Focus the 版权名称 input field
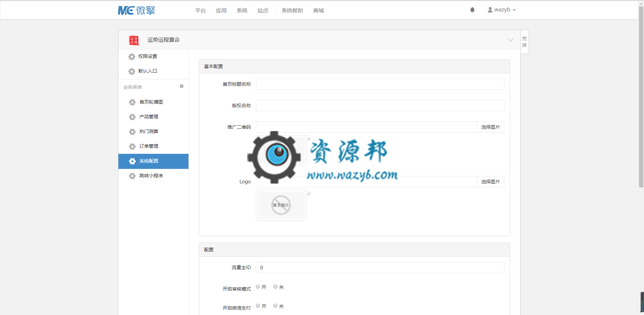The width and height of the screenshot is (644, 315). pos(380,106)
